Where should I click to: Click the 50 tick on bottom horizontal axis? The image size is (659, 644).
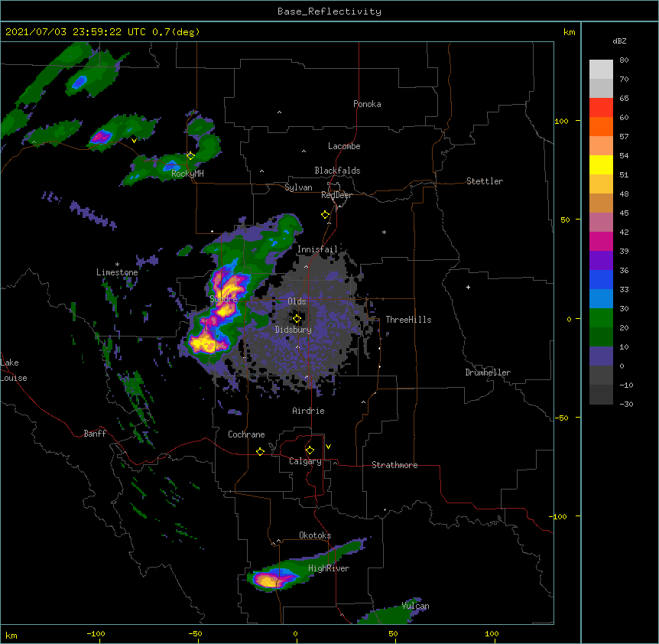tap(394, 633)
